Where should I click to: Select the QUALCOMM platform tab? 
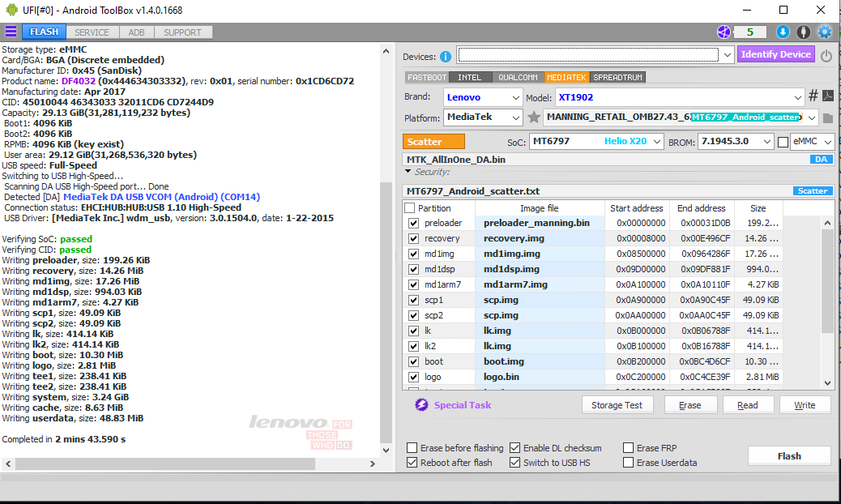518,78
